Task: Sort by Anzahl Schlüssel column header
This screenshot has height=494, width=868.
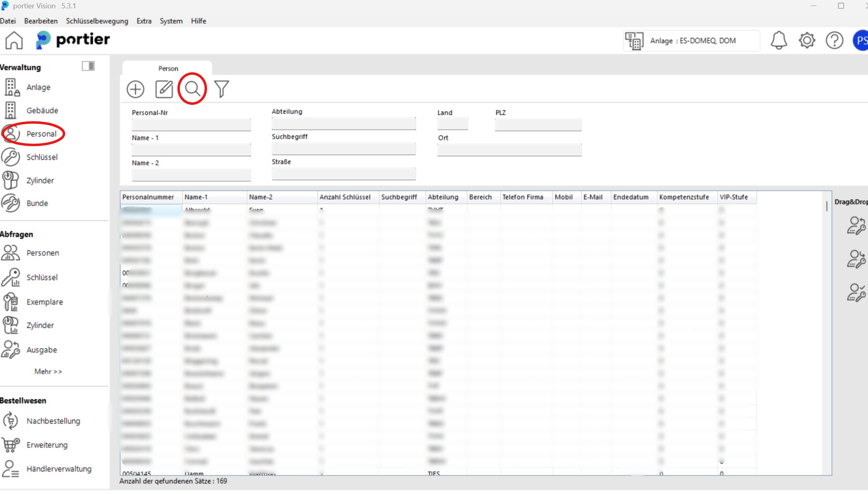Action: click(x=345, y=197)
